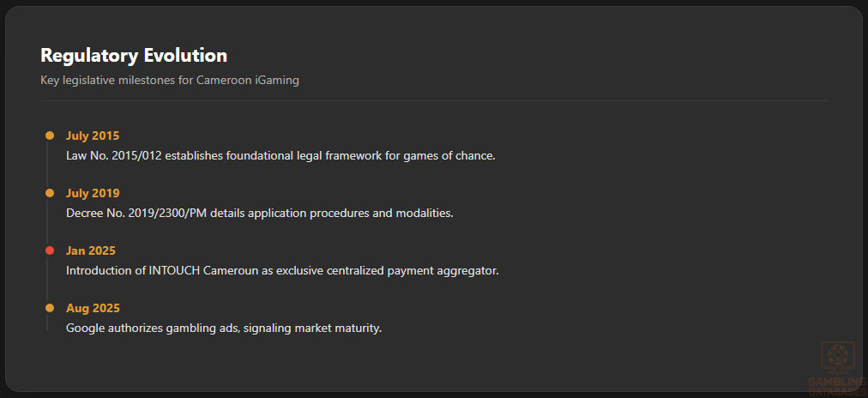The height and width of the screenshot is (398, 868).
Task: Click the July 2015 timeline dot
Action: pyautogui.click(x=50, y=136)
